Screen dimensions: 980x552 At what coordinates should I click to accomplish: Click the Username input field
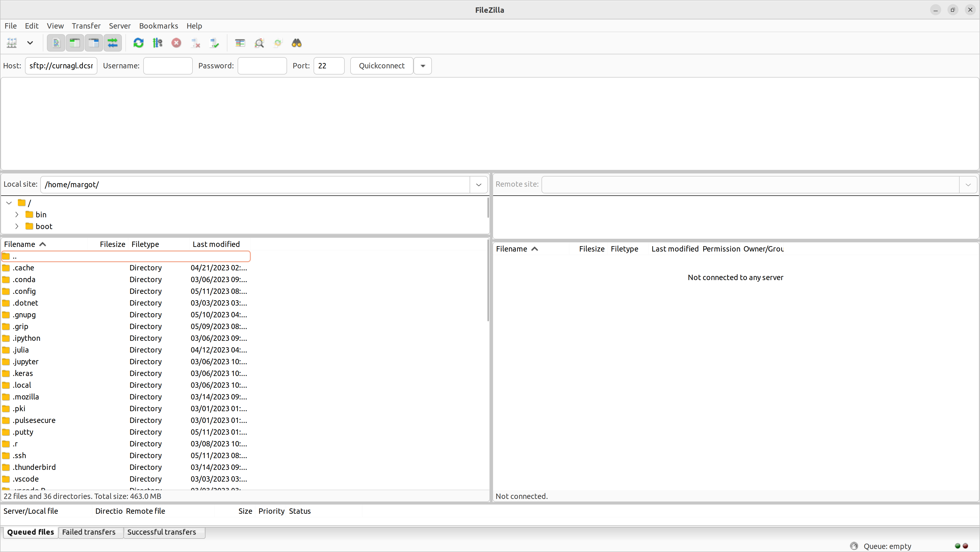tap(168, 66)
